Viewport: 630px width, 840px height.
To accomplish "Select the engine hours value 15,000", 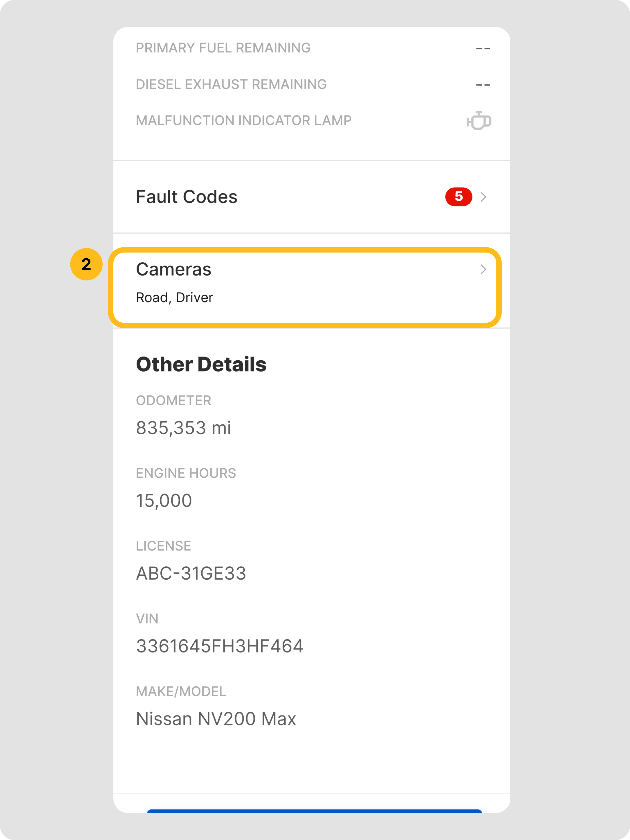I will click(164, 501).
